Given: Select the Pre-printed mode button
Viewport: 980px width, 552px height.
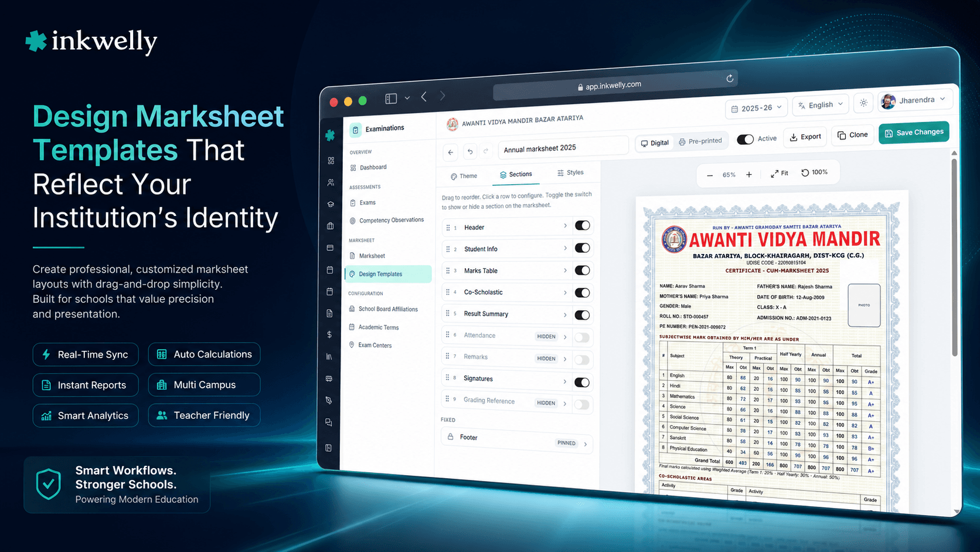Looking at the screenshot, I should [700, 141].
